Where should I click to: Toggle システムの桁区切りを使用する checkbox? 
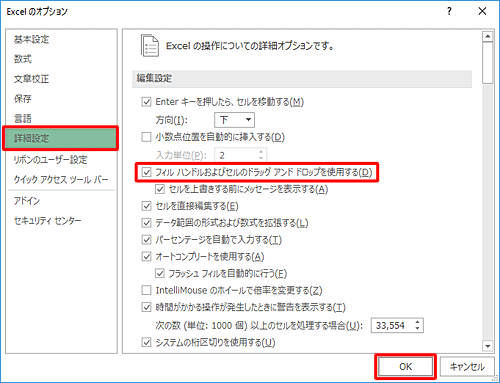[x=146, y=342]
